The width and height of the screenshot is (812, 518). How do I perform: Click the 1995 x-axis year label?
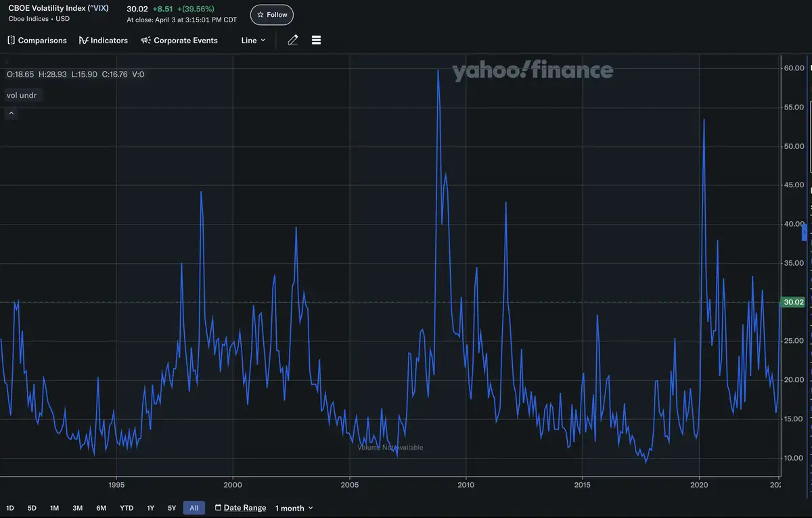(116, 485)
